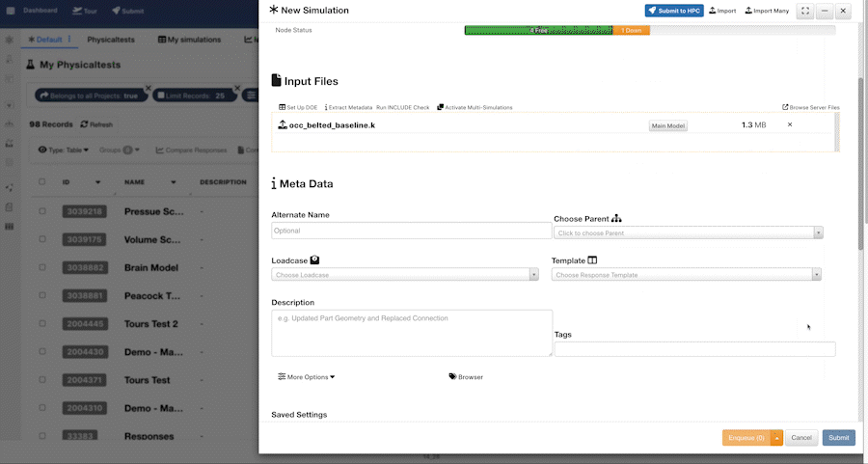The height and width of the screenshot is (464, 868).
Task: Open the Default tab's three-dot options
Action: click(x=69, y=39)
